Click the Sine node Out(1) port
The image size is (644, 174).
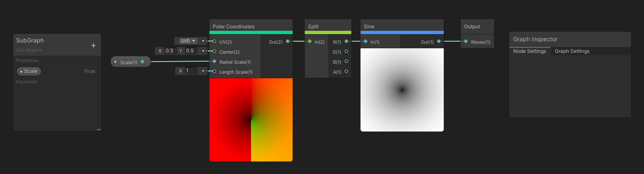tap(439, 41)
